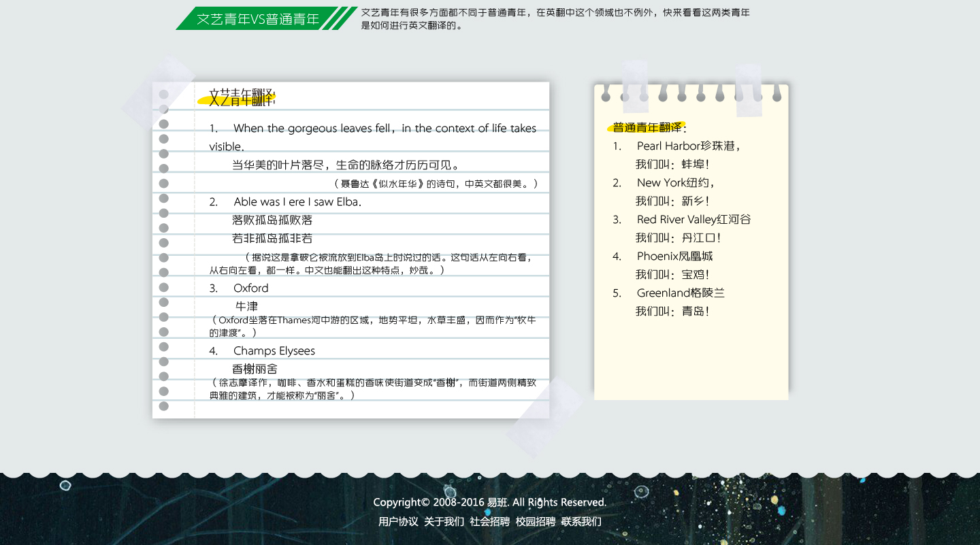Click the entry Phoenix凤凰城
This screenshot has height=545, width=980.
(675, 256)
